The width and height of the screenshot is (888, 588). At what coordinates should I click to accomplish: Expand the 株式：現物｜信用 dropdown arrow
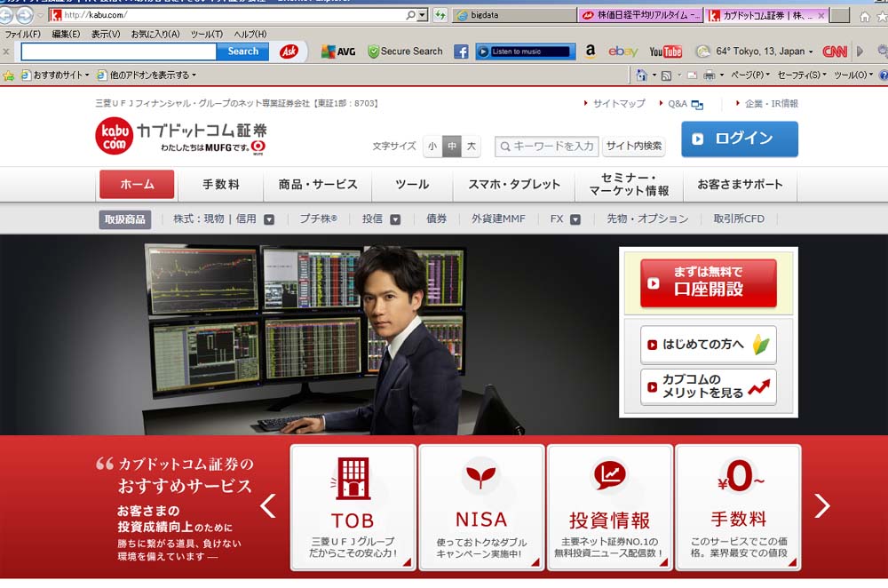click(x=269, y=219)
